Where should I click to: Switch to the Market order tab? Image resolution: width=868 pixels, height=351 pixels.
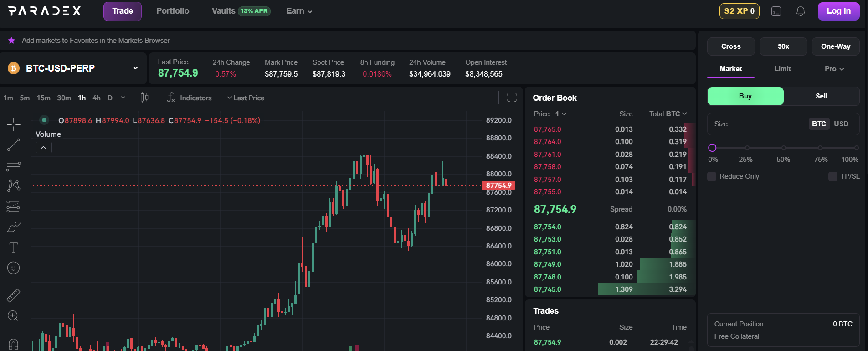tap(731, 69)
